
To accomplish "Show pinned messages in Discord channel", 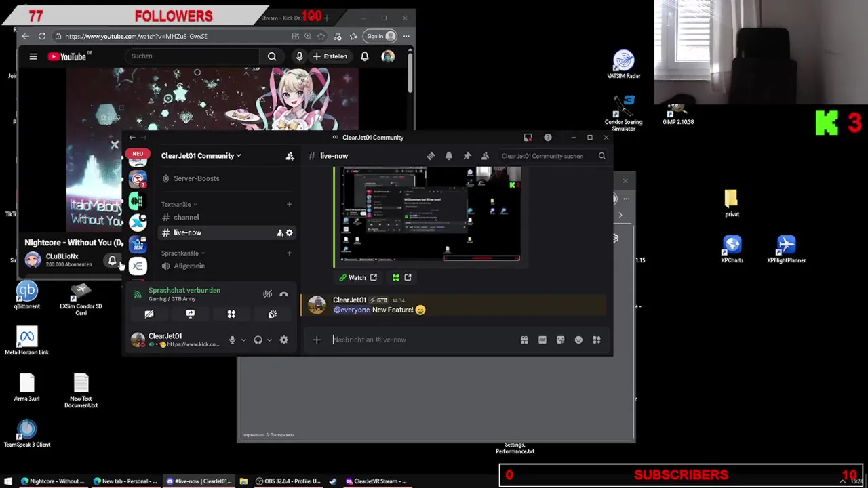I will point(467,156).
